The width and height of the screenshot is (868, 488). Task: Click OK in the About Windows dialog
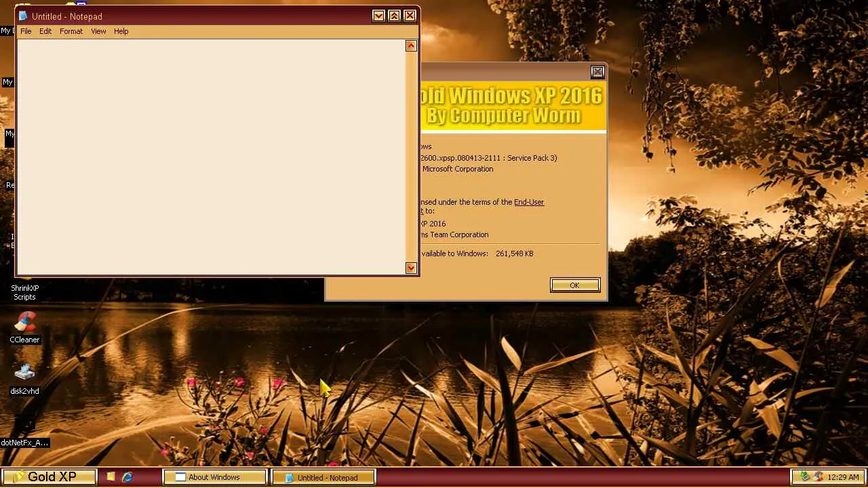[x=575, y=285]
